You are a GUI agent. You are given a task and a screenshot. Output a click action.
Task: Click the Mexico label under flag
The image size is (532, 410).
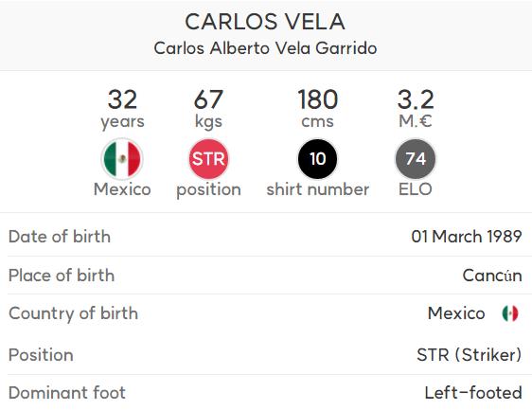coord(122,189)
